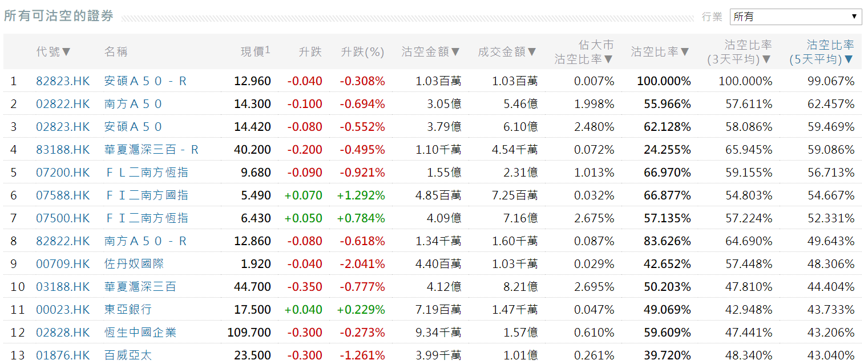Viewport: 868px width, 364px height.
Task: Open stock code 82823.HK link
Action: [63, 81]
